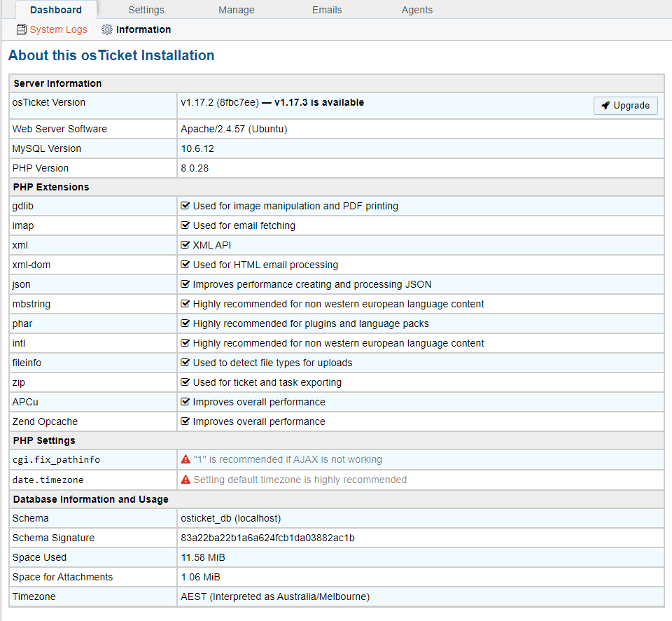Click the Web Server Software label
This screenshot has height=621, width=672.
59,129
